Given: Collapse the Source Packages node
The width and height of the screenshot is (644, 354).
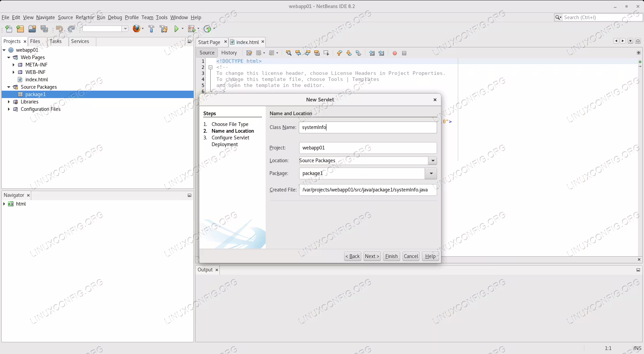Looking at the screenshot, I should click(x=9, y=87).
